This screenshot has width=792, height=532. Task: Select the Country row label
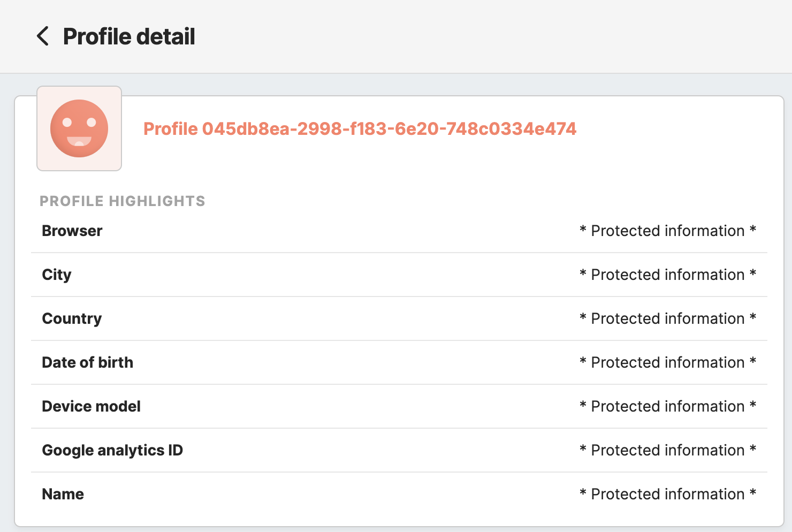pos(72,318)
